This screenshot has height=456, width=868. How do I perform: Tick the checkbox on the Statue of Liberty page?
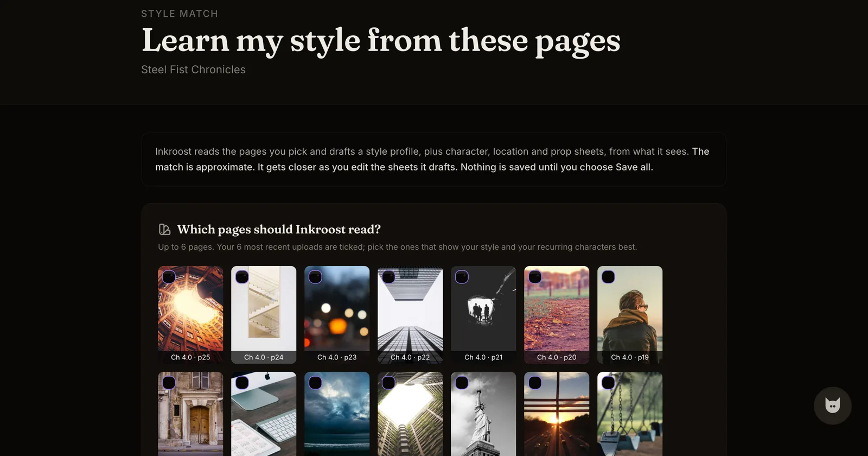pos(462,383)
